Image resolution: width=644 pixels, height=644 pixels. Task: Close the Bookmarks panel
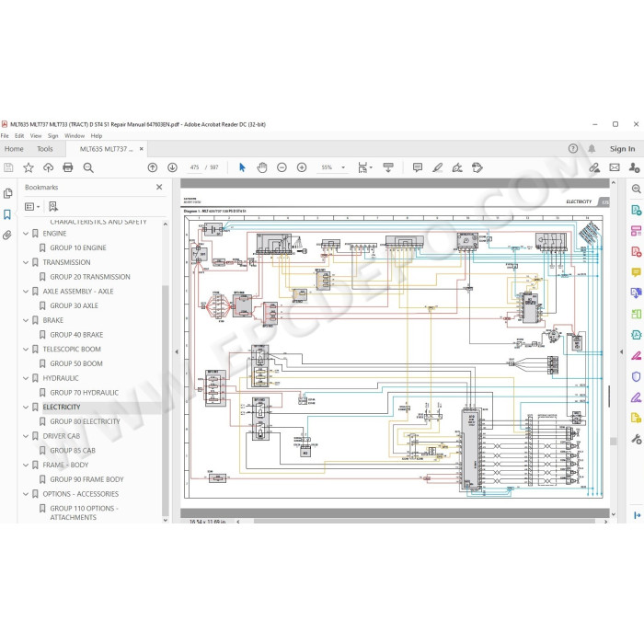click(159, 188)
